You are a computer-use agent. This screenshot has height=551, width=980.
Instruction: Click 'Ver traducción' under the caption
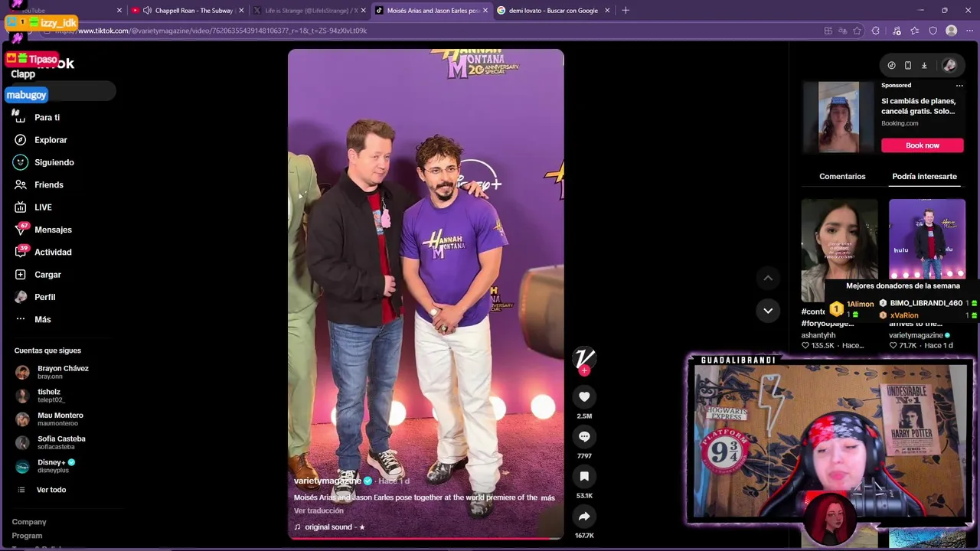point(318,510)
